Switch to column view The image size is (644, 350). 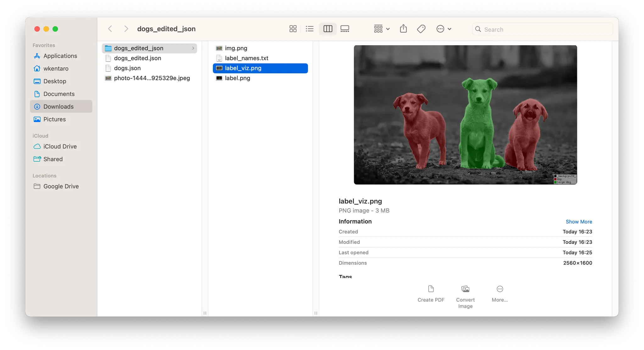coord(328,29)
